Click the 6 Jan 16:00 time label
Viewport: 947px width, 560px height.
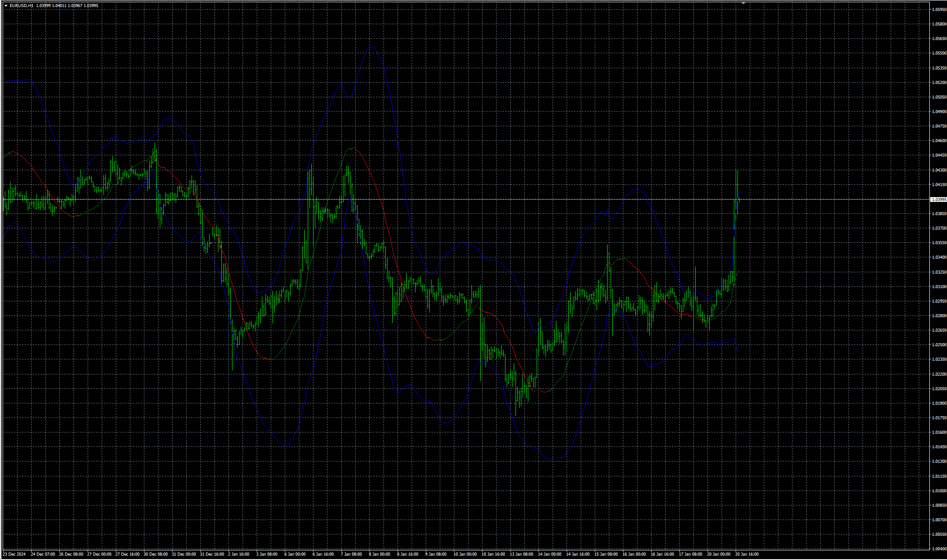(323, 554)
